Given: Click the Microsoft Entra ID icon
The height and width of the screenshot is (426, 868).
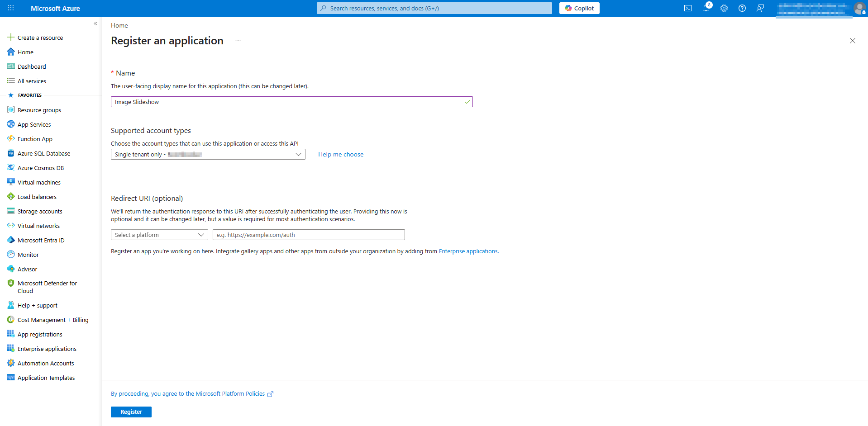Looking at the screenshot, I should click(x=11, y=240).
